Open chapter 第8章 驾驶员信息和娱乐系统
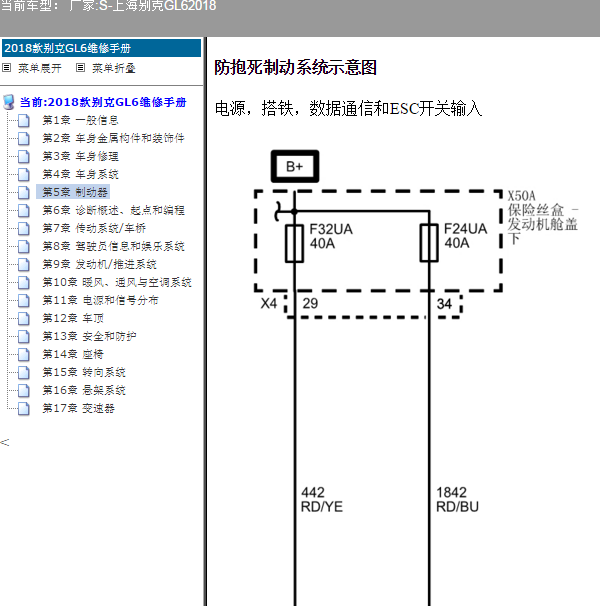Screen dimensions: 600x606 click(113, 247)
